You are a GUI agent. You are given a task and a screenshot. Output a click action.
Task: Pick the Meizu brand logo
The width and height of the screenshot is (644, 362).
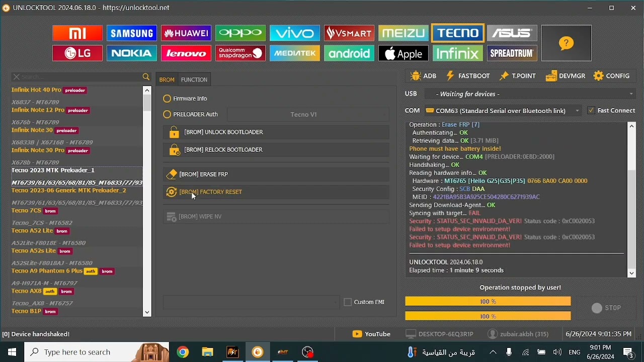[404, 33]
